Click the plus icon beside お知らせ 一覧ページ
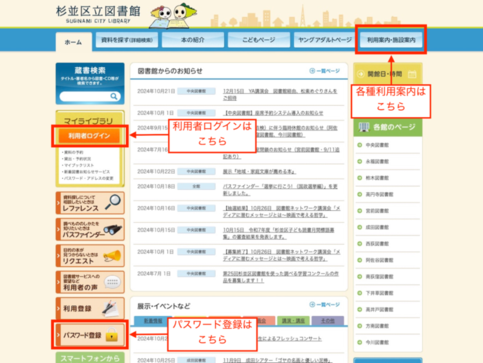 312,71
